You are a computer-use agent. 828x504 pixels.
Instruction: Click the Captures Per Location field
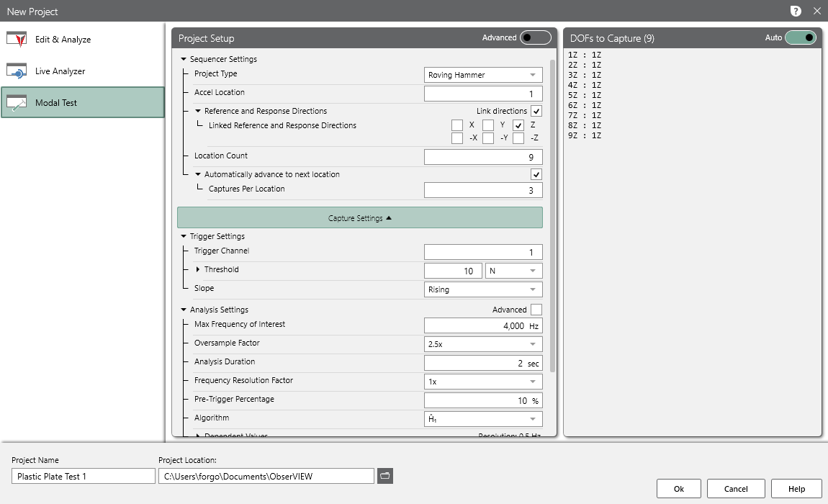coord(483,190)
